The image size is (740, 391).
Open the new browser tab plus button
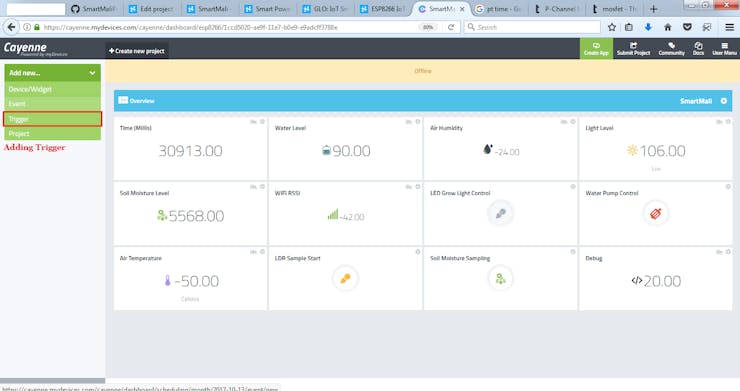(x=653, y=8)
